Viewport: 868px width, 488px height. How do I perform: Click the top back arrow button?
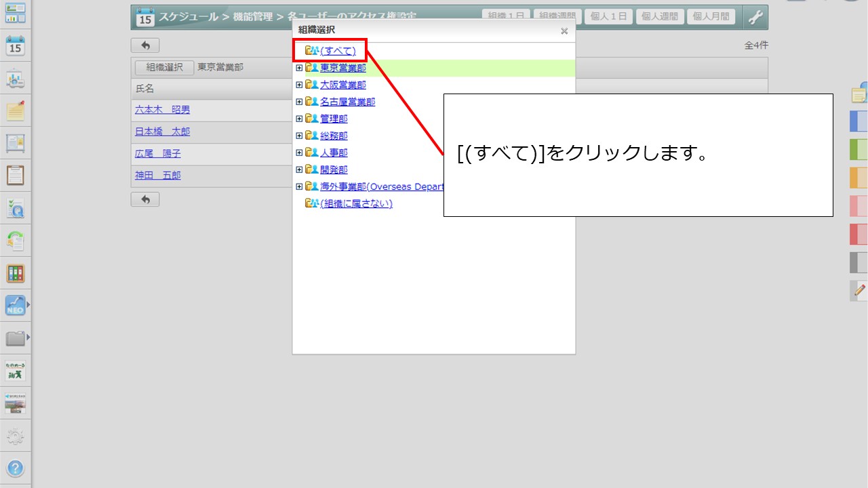pyautogui.click(x=145, y=45)
